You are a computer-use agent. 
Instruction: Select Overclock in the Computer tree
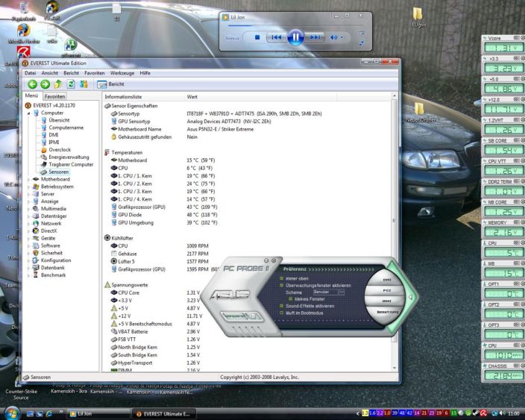(60, 150)
